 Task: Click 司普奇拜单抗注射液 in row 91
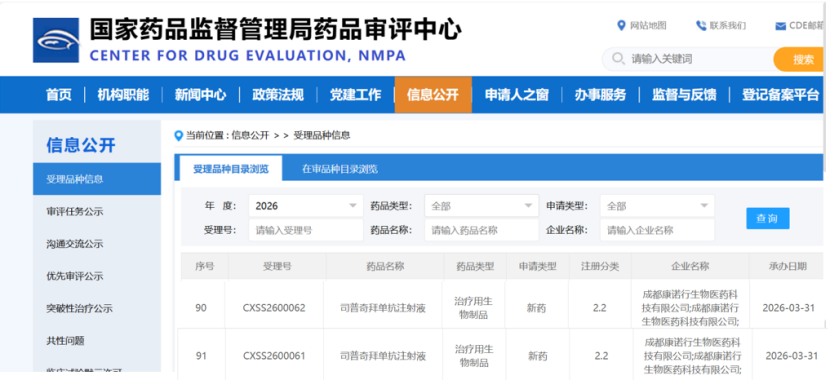coord(383,356)
